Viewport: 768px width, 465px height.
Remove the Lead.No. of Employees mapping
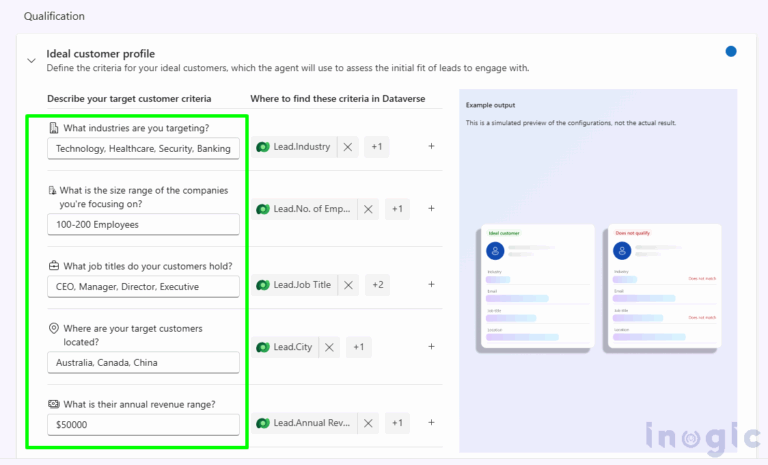368,209
